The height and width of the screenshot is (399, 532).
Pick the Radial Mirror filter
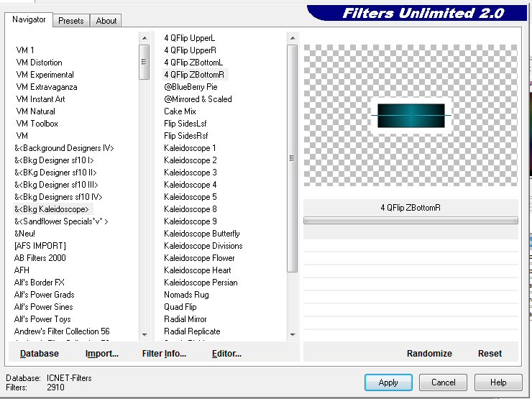click(185, 319)
